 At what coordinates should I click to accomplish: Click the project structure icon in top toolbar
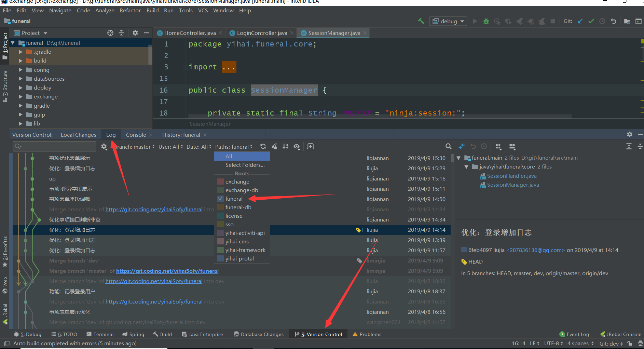[627, 21]
